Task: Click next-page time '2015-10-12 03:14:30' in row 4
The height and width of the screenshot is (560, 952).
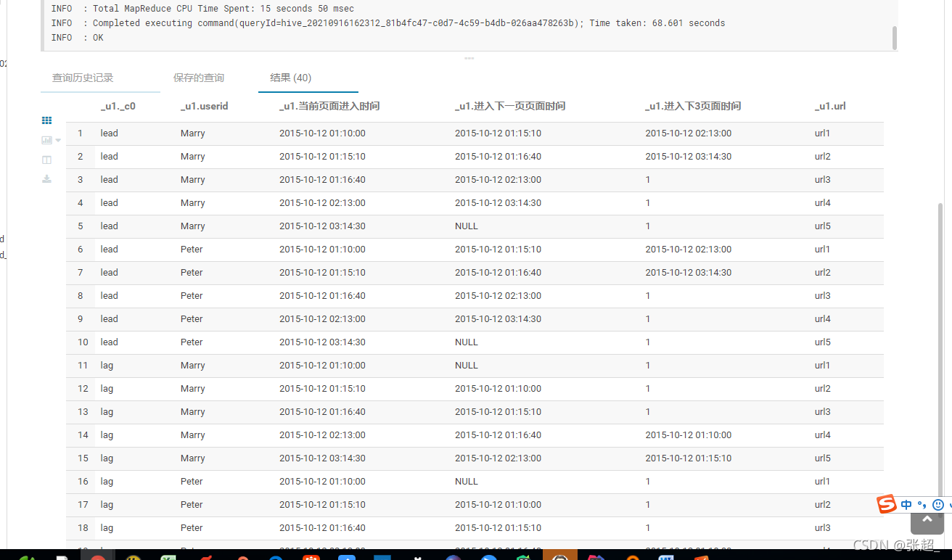Action: tap(498, 203)
